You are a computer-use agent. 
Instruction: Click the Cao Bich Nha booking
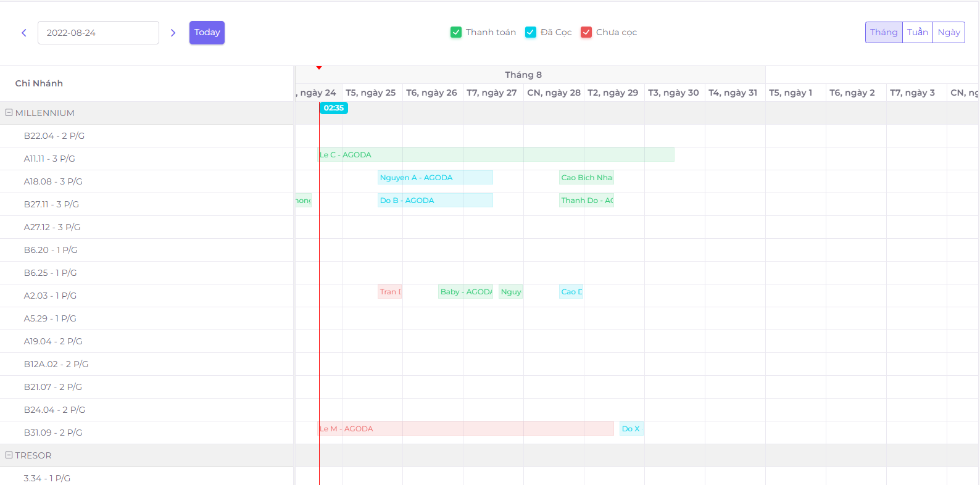pyautogui.click(x=586, y=178)
